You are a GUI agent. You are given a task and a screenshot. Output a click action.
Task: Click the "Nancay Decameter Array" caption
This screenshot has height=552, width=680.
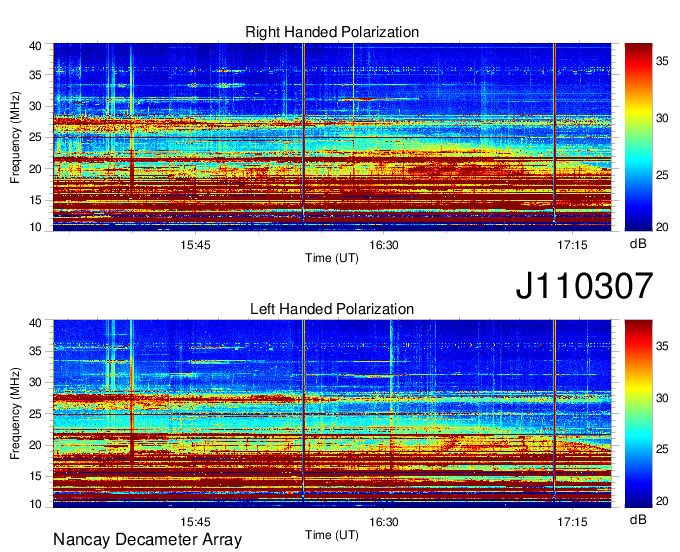click(x=147, y=540)
